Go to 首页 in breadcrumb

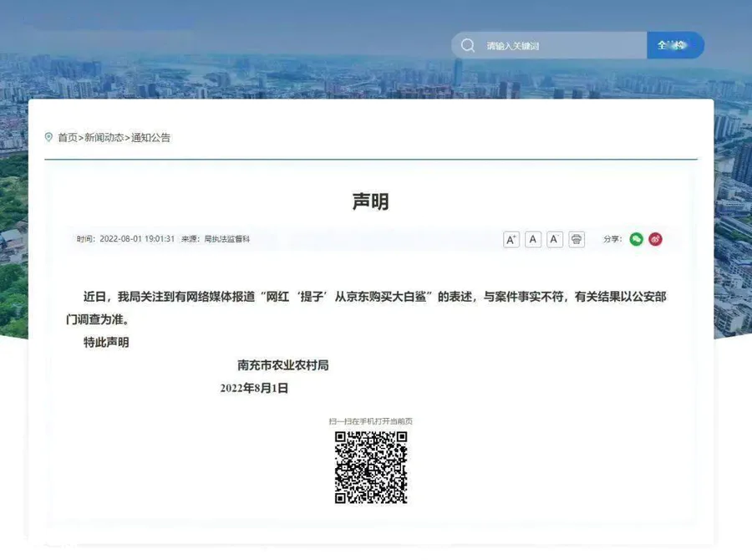coord(68,138)
